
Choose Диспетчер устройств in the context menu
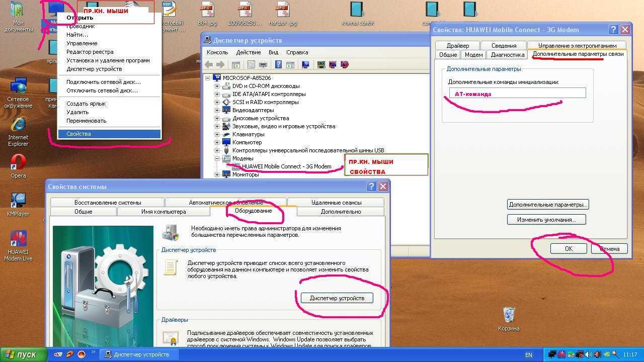[109, 69]
